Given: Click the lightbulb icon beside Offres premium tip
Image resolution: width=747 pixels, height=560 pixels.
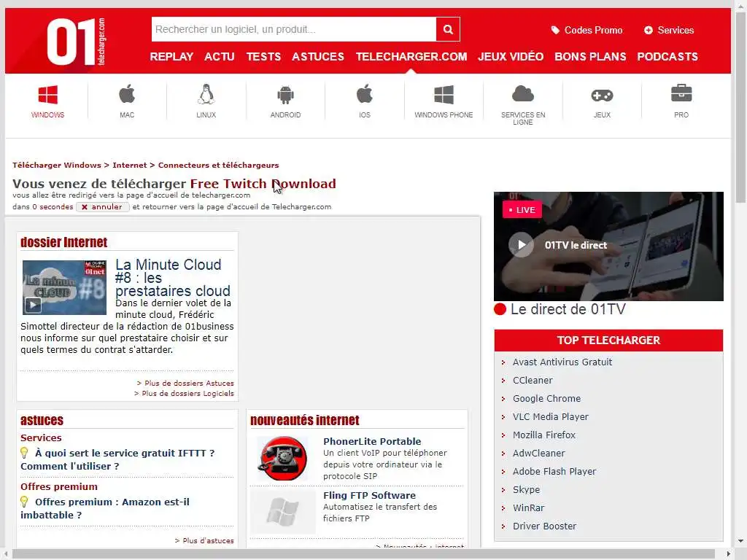Looking at the screenshot, I should tap(24, 502).
